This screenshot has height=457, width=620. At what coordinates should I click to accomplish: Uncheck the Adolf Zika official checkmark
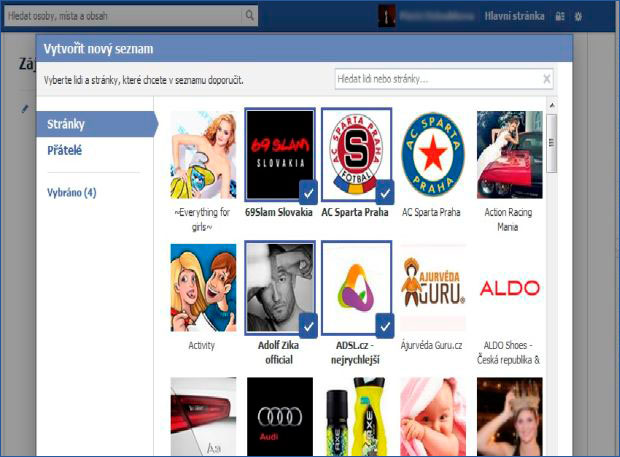click(308, 326)
